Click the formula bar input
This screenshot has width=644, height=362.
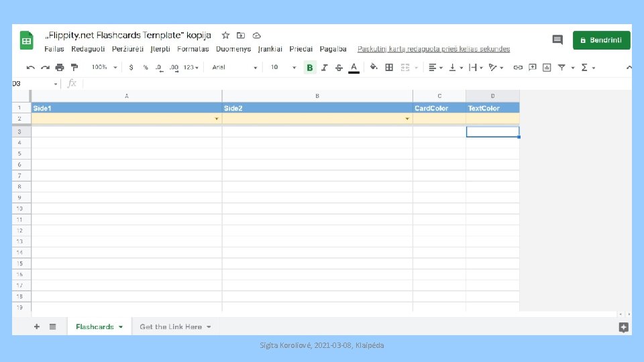click(x=356, y=84)
